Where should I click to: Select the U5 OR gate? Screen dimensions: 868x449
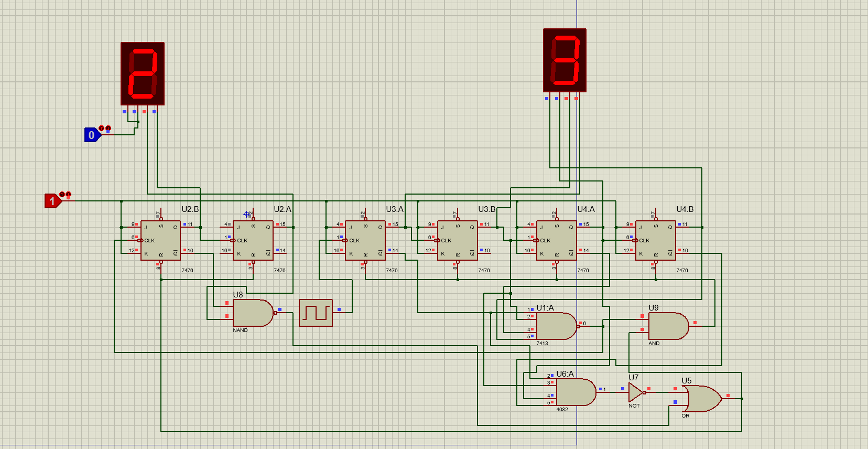702,399
